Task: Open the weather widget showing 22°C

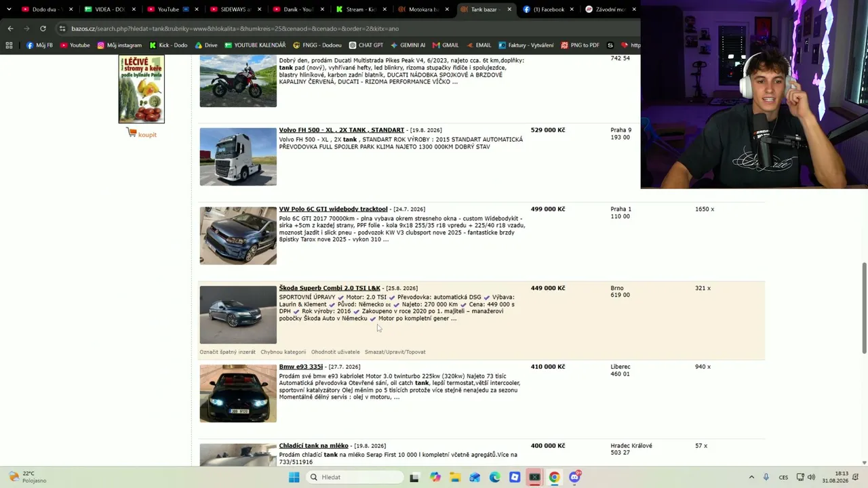Action: coord(27,477)
